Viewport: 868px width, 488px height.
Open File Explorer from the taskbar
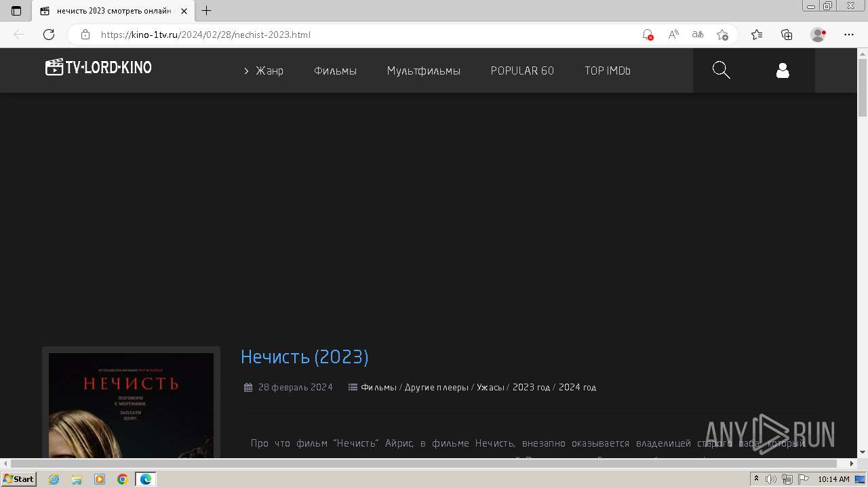[x=77, y=479]
